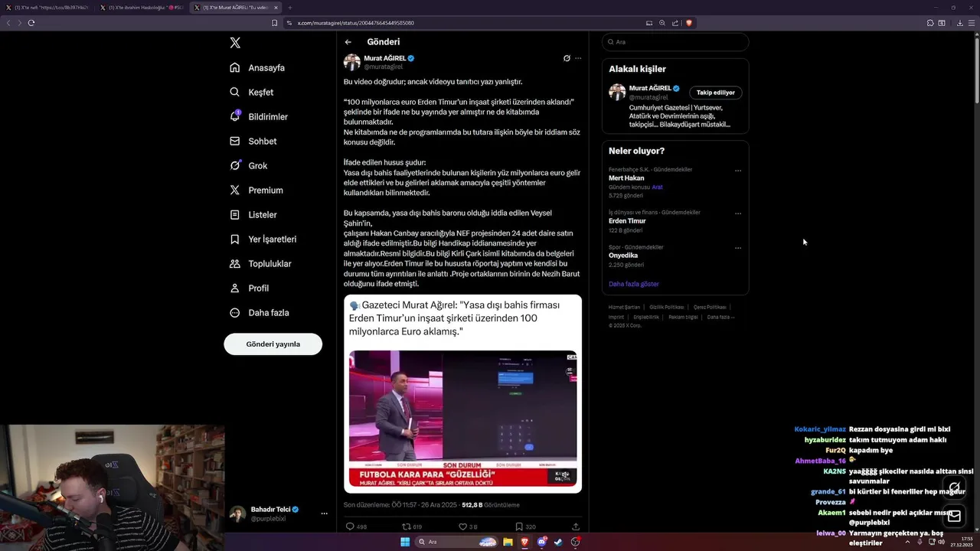This screenshot has height=551, width=980.
Task: Open Murat AĞIREL in Alakalı kişiler
Action: pyautogui.click(x=649, y=88)
